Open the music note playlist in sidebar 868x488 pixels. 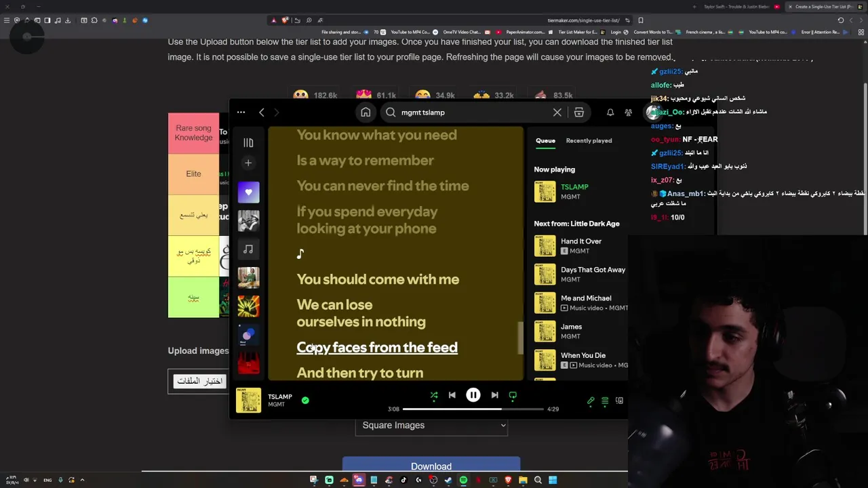[248, 249]
